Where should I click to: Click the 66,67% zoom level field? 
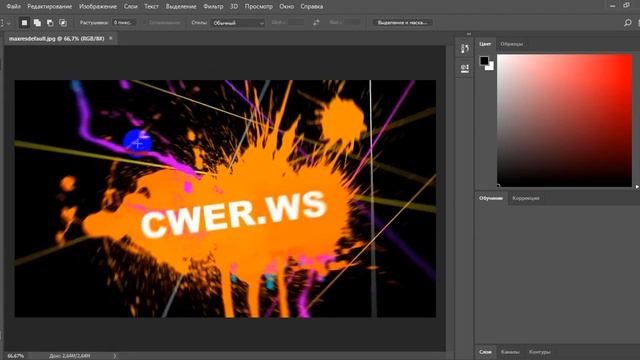tap(16, 356)
